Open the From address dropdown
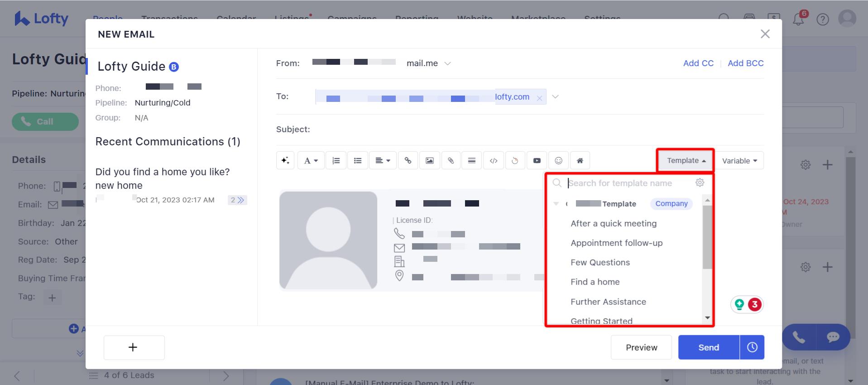Screen dimensions: 868x385 447,63
